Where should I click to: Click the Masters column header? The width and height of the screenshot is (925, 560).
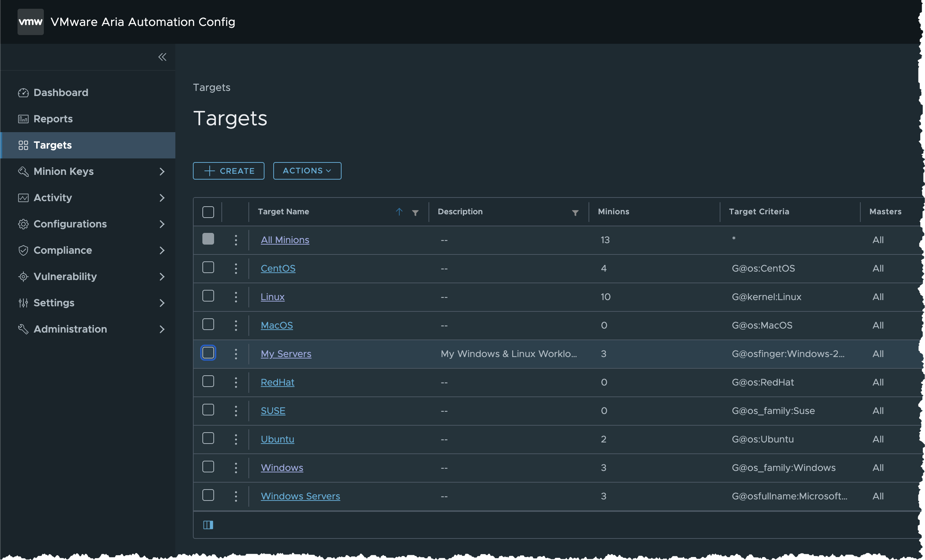coord(885,212)
